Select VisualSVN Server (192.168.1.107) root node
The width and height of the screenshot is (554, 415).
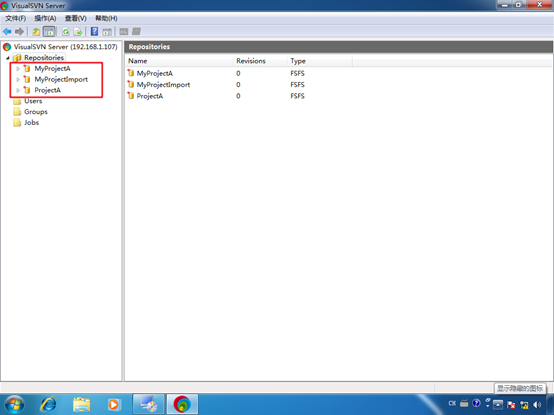(x=65, y=47)
